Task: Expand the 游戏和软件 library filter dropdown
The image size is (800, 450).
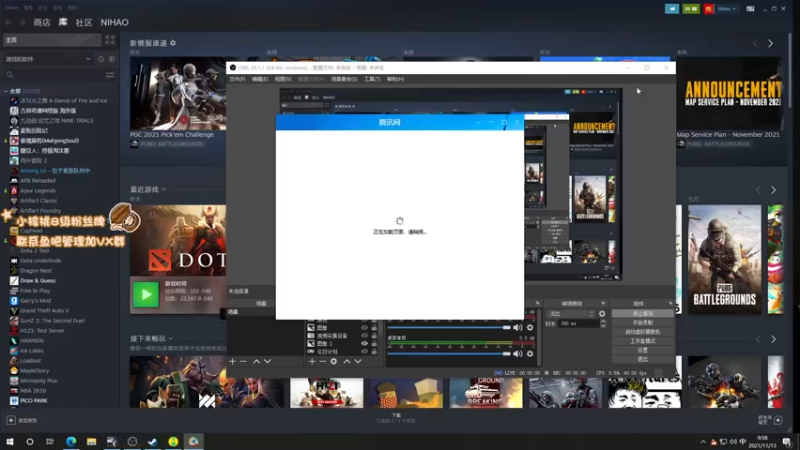Action: [48, 59]
